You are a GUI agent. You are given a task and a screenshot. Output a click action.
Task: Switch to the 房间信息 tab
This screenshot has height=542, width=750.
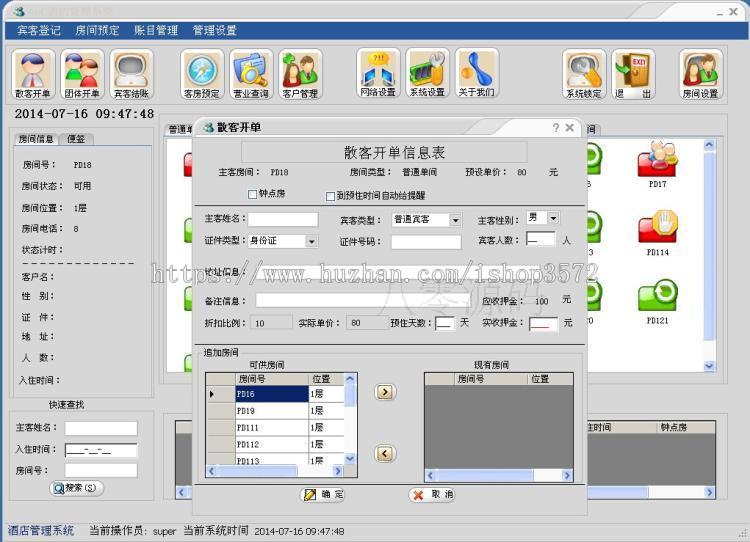[x=36, y=139]
